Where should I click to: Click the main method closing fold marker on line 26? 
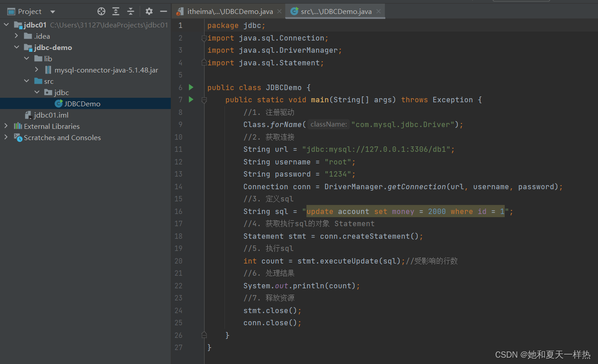pyautogui.click(x=204, y=335)
